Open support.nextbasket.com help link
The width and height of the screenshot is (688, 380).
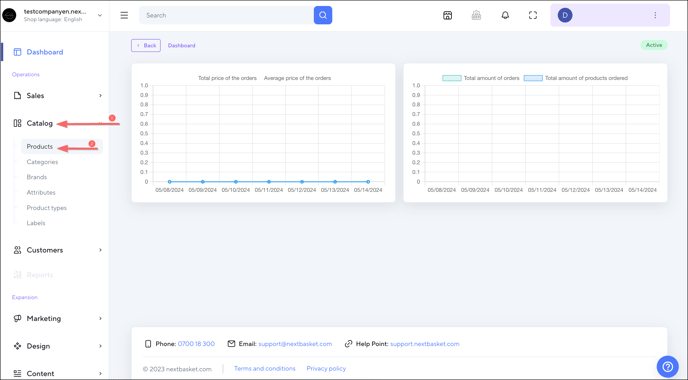(424, 344)
